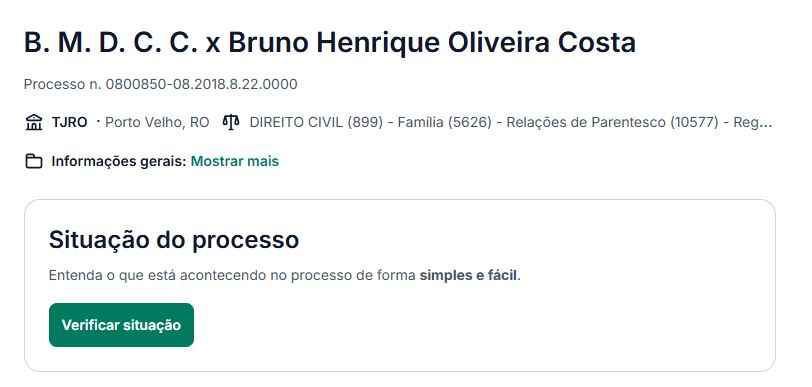Click the 'simples e fácil' description text
This screenshot has height=387, width=812.
[x=469, y=275]
